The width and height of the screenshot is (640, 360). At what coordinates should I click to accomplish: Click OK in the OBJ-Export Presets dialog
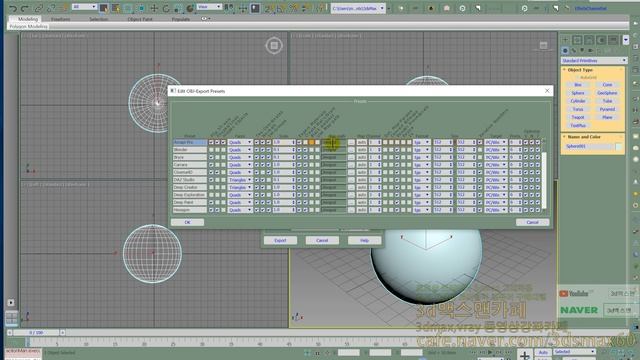pos(187,222)
